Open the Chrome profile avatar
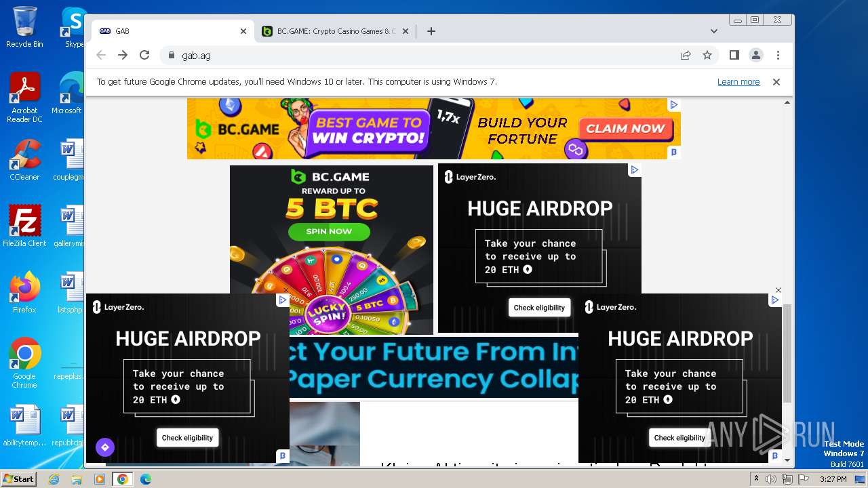 coord(755,55)
